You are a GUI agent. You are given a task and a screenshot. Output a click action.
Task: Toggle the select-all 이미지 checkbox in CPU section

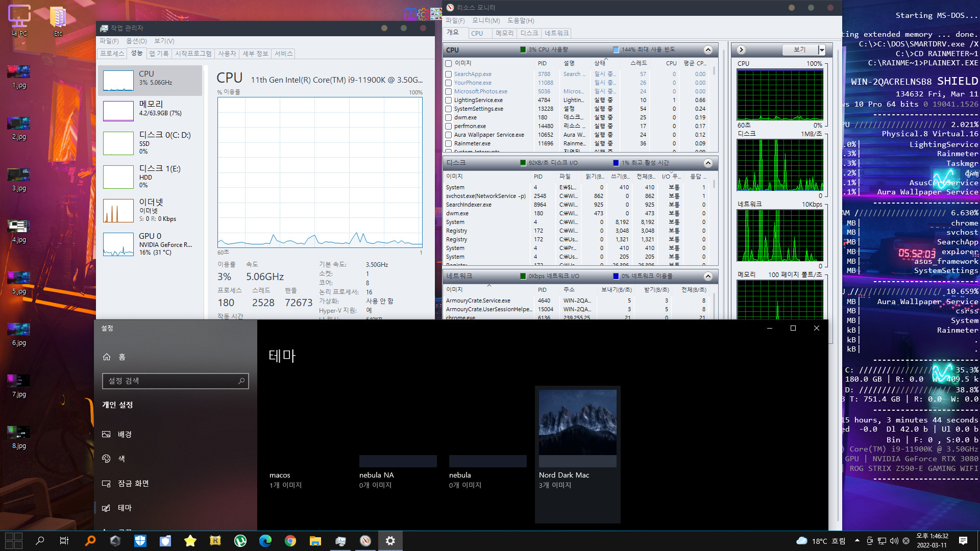[448, 63]
